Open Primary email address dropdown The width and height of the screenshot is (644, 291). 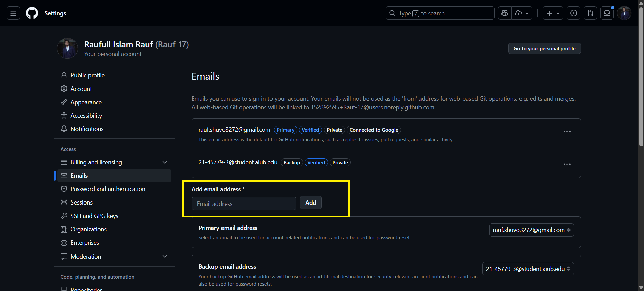click(532, 230)
